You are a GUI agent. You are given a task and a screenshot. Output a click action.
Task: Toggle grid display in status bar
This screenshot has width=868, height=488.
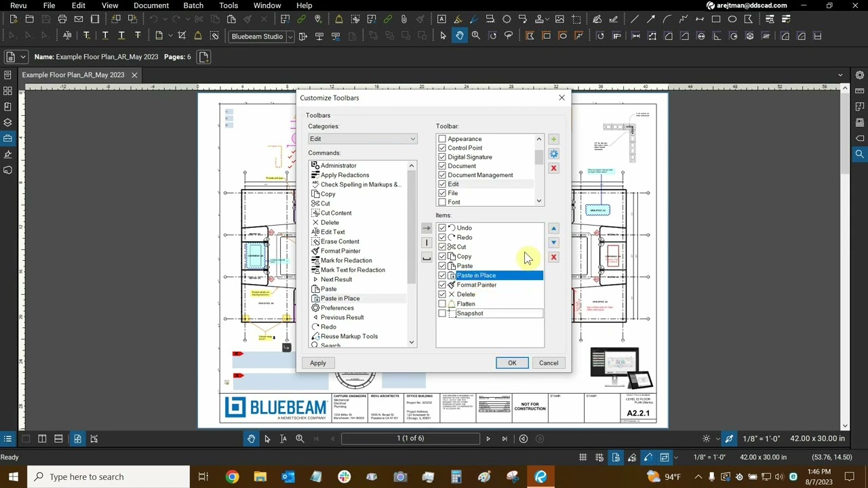tap(583, 457)
